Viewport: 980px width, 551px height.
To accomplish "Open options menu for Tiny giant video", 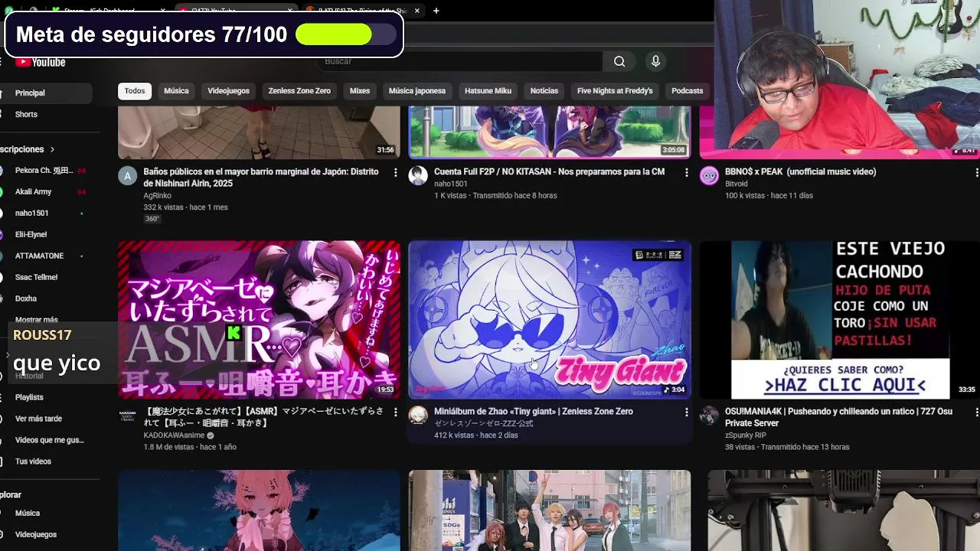I will click(686, 412).
